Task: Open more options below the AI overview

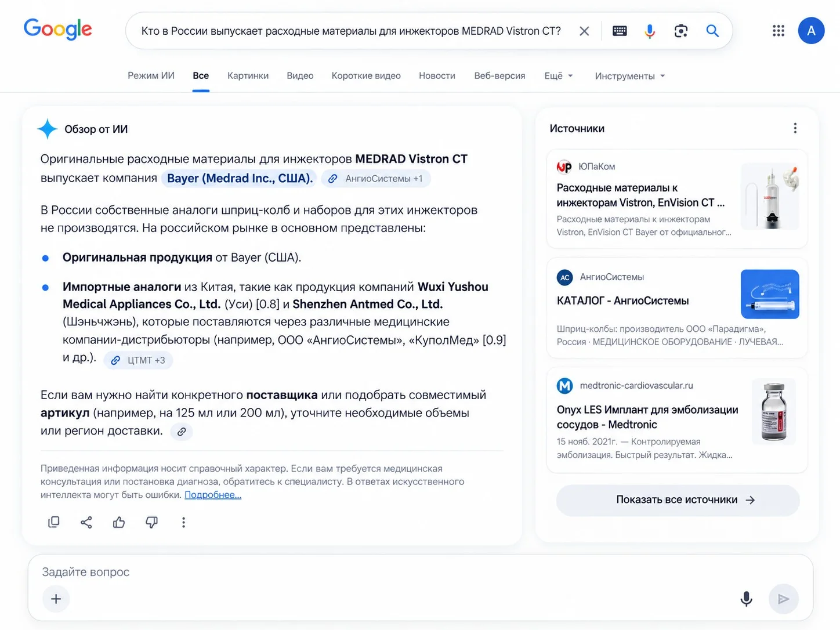Action: coord(183,522)
